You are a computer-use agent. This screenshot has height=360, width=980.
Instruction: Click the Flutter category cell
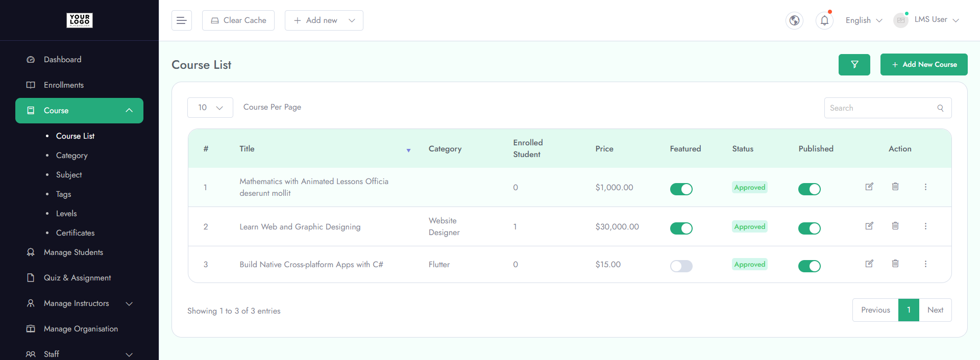click(x=439, y=264)
